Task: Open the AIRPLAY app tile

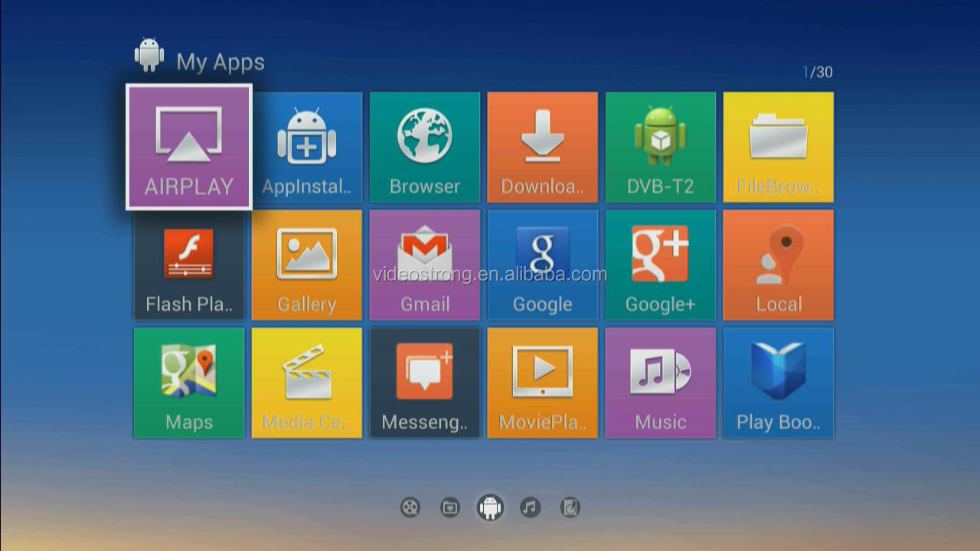Action: point(188,147)
